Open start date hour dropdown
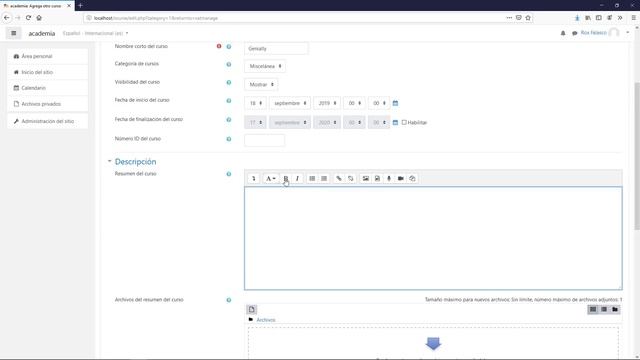 (354, 103)
